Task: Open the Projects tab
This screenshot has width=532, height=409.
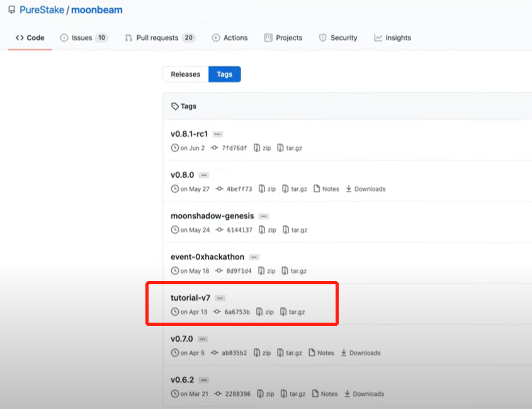Action: (283, 38)
